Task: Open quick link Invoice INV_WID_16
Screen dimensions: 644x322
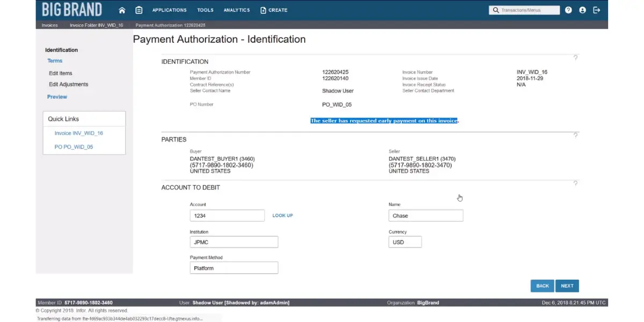Action: click(79, 133)
